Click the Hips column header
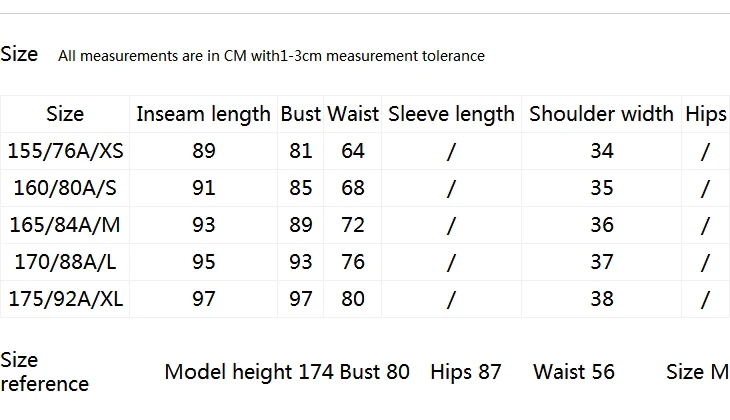The height and width of the screenshot is (420, 730). point(705,114)
